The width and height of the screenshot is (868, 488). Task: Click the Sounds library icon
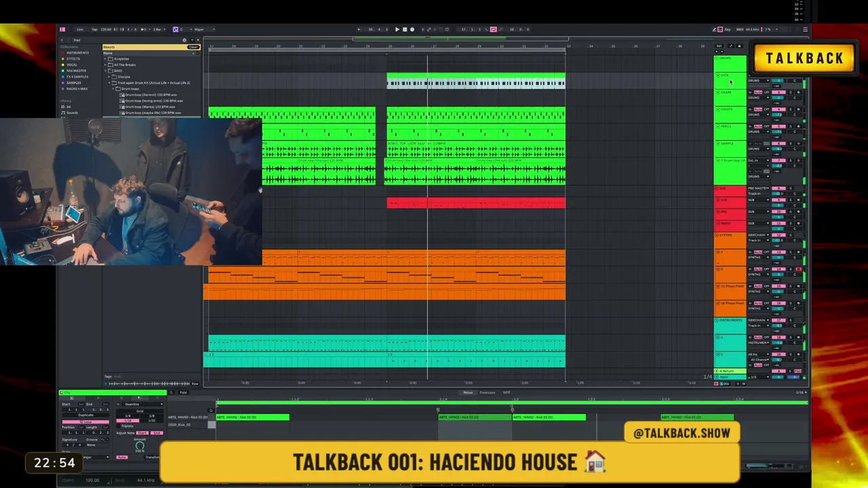pyautogui.click(x=63, y=113)
